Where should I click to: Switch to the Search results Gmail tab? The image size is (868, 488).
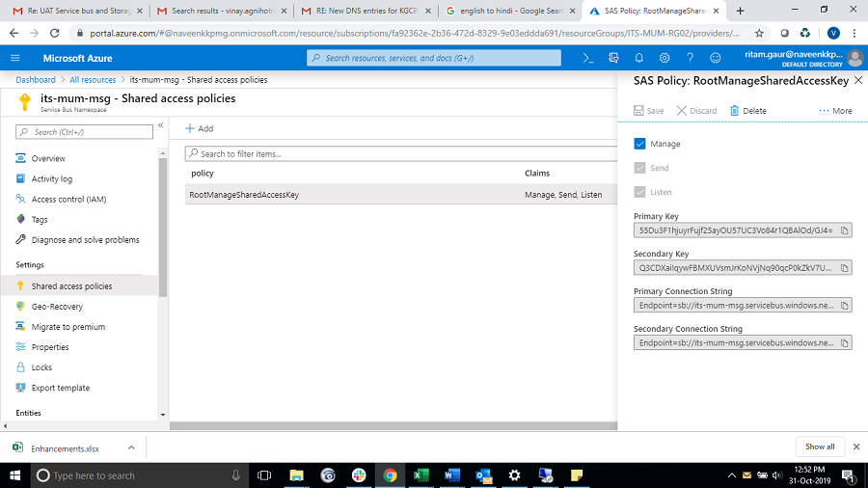click(222, 11)
